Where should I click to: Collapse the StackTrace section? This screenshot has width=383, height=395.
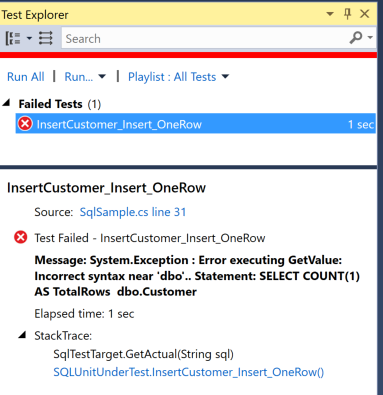tap(22, 335)
